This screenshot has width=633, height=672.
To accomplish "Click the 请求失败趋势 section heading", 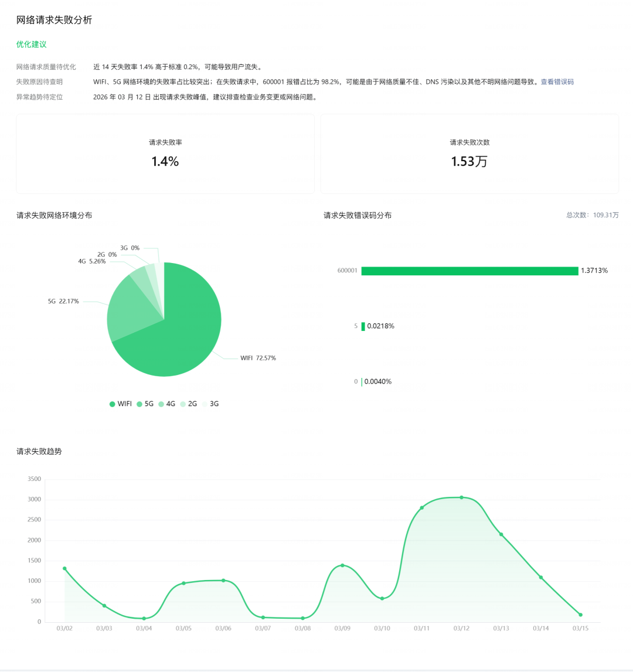I will (x=39, y=451).
